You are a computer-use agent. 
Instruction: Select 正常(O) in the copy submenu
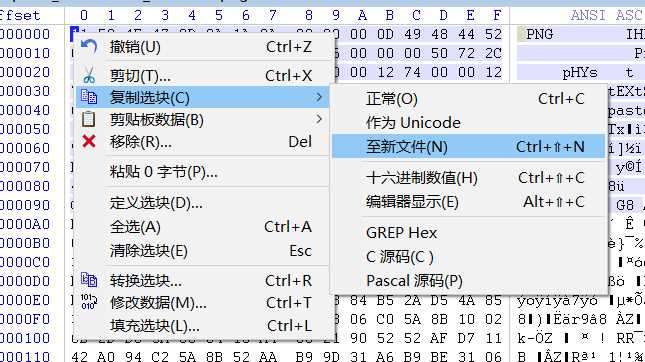(469, 99)
